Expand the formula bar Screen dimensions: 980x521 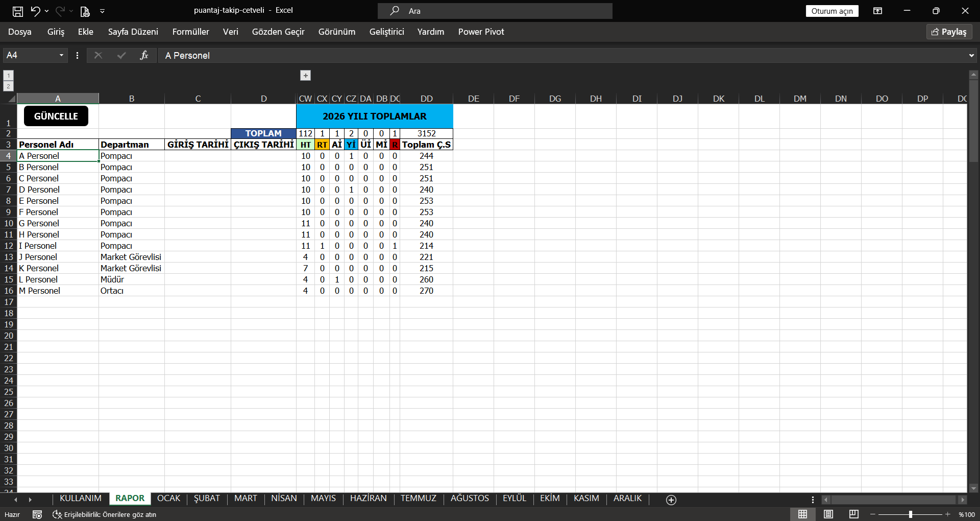pos(971,55)
